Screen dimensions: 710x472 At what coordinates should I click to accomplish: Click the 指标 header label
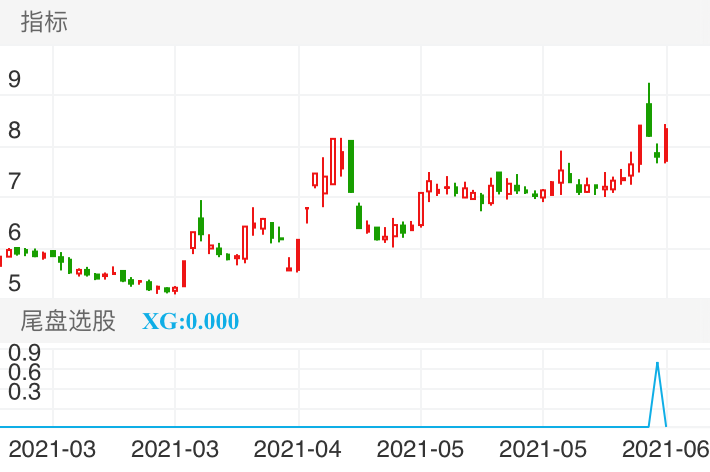44,23
